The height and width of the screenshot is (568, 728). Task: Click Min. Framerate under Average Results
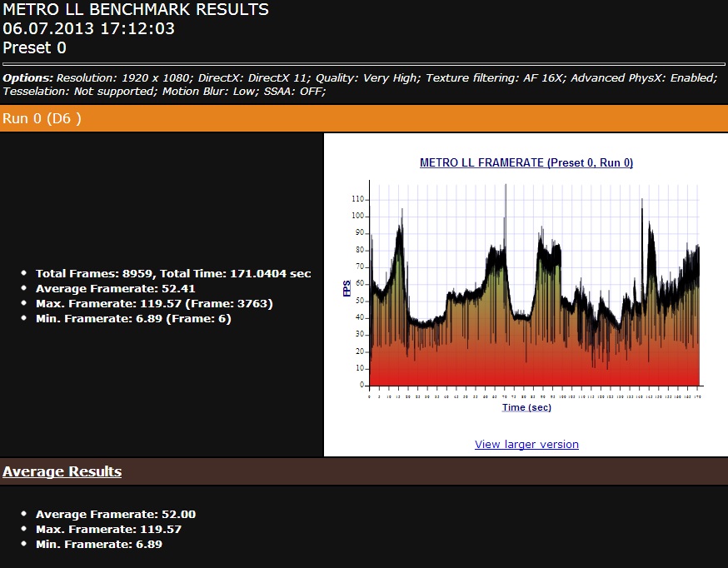click(98, 544)
